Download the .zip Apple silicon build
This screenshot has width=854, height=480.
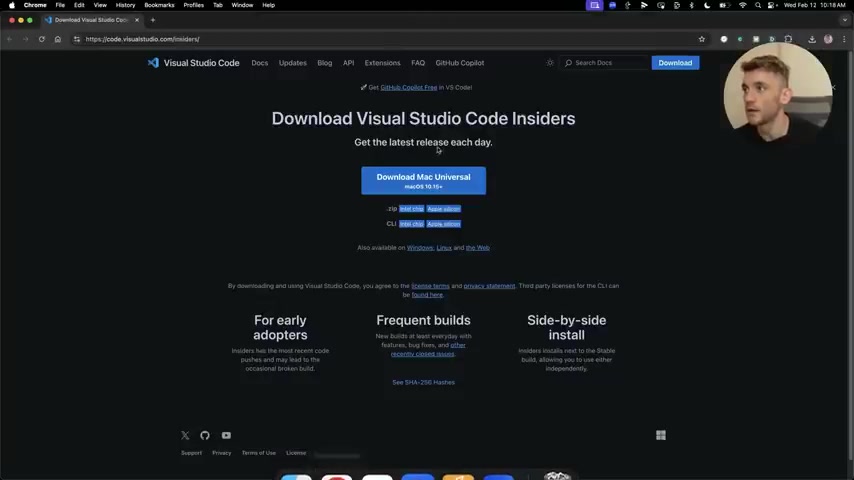click(443, 209)
